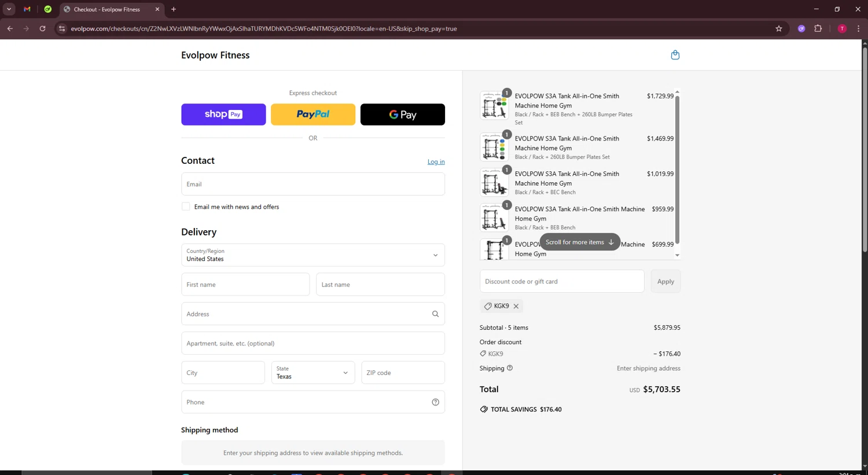Open the State dropdown showing Texas
The height and width of the screenshot is (475, 868).
tap(313, 373)
